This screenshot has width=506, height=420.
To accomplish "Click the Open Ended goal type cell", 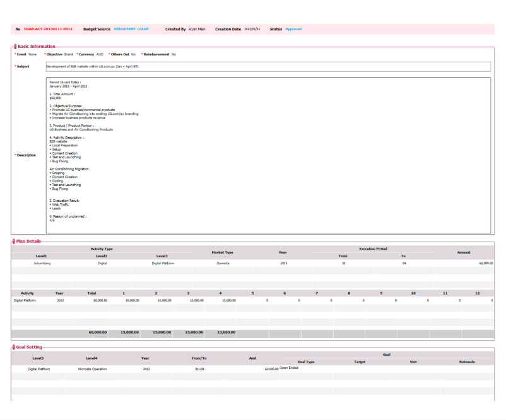I will coord(289,368).
